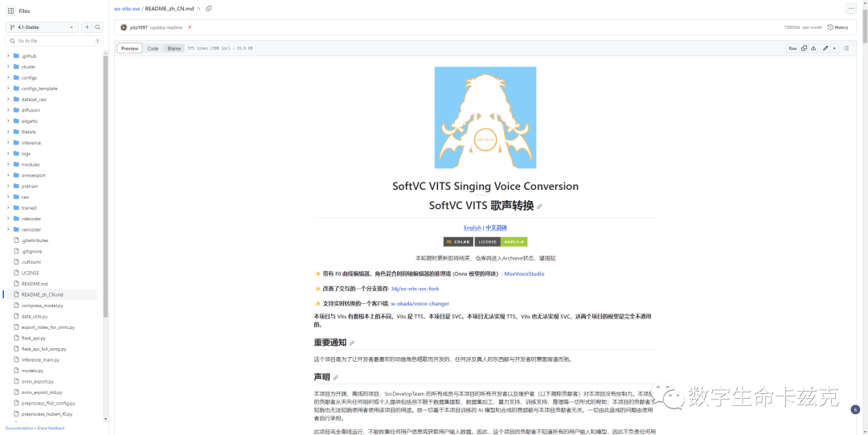Viewport: 868px width, 435px height.
Task: Click the Go to file search field
Action: coord(52,40)
